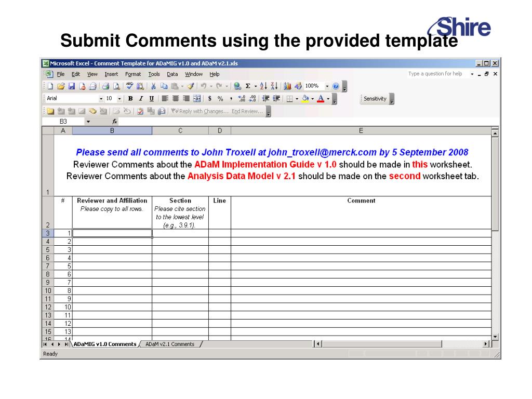Open the Fill Color dropdown arrow

click(x=312, y=99)
